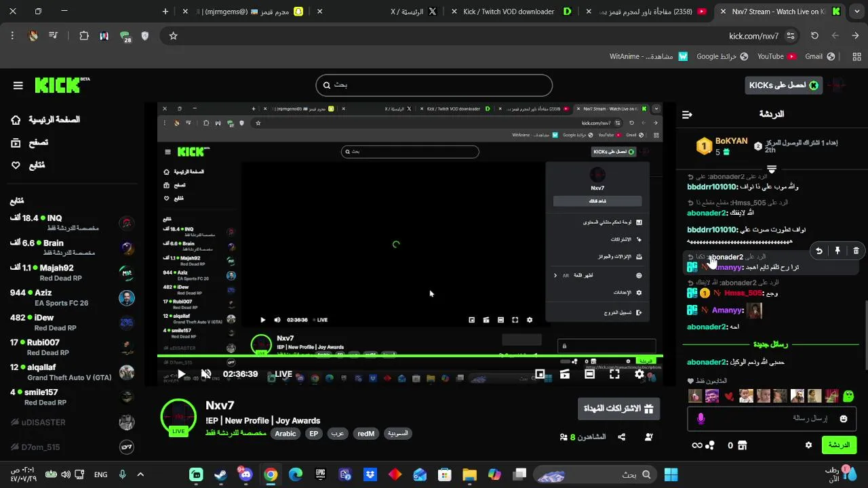This screenshot has width=868, height=488.
Task: Go to Home page in sidebar
Action: (45, 120)
